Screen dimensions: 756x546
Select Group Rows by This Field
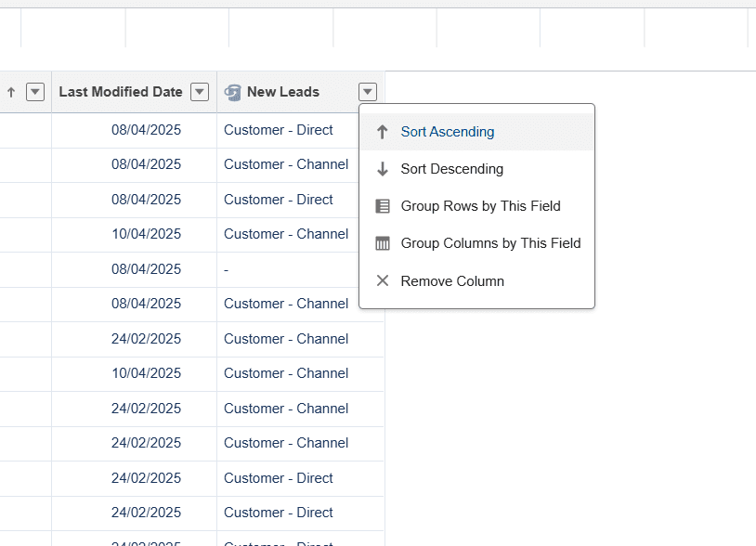(476, 206)
